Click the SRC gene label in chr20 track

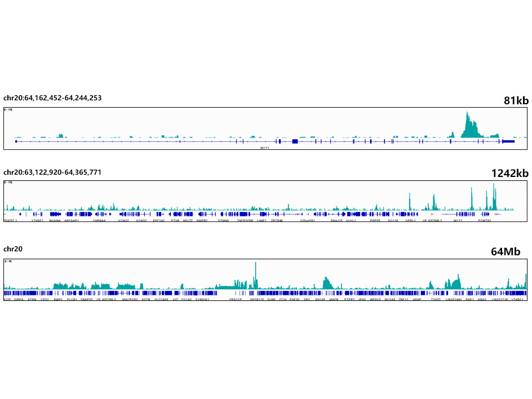pos(307,300)
